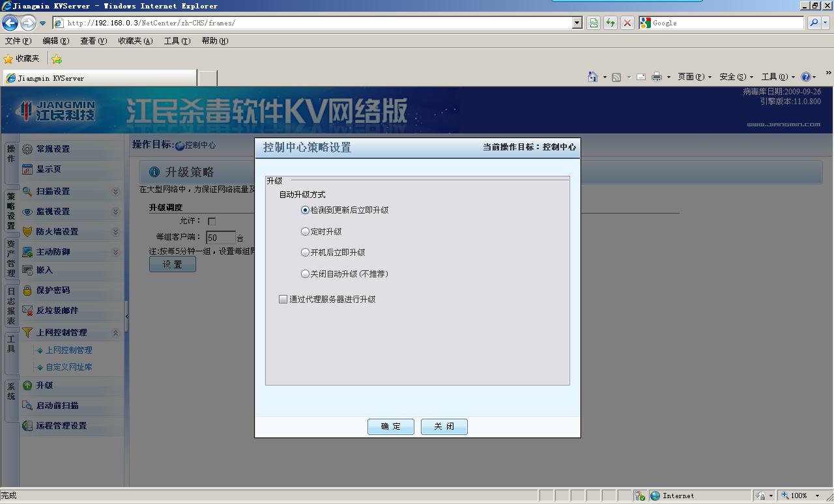Focus the 每组客户端 number field
Image resolution: width=834 pixels, height=504 pixels.
221,238
